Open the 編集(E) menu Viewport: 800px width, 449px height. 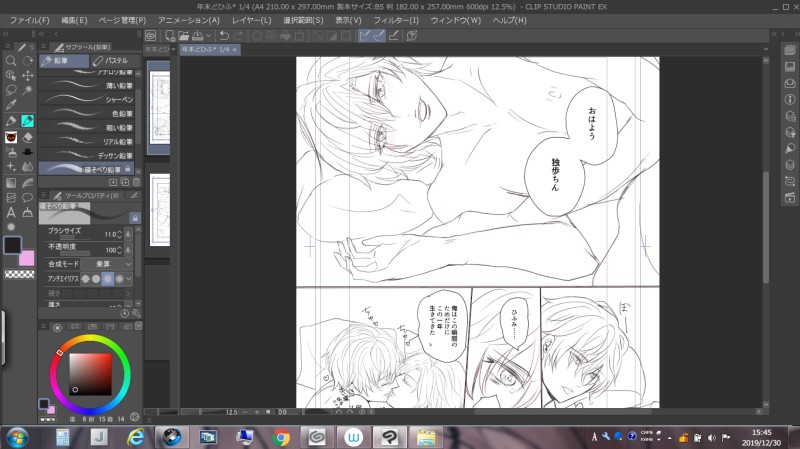click(74, 20)
